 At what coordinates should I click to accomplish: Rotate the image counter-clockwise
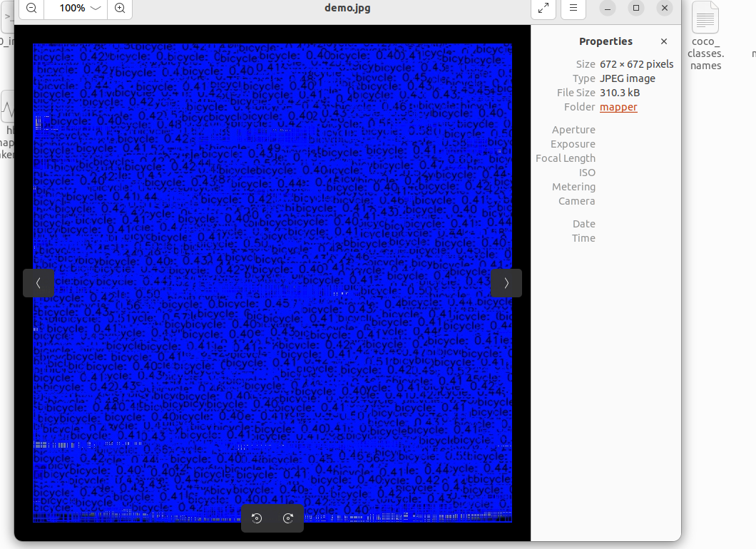point(257,518)
